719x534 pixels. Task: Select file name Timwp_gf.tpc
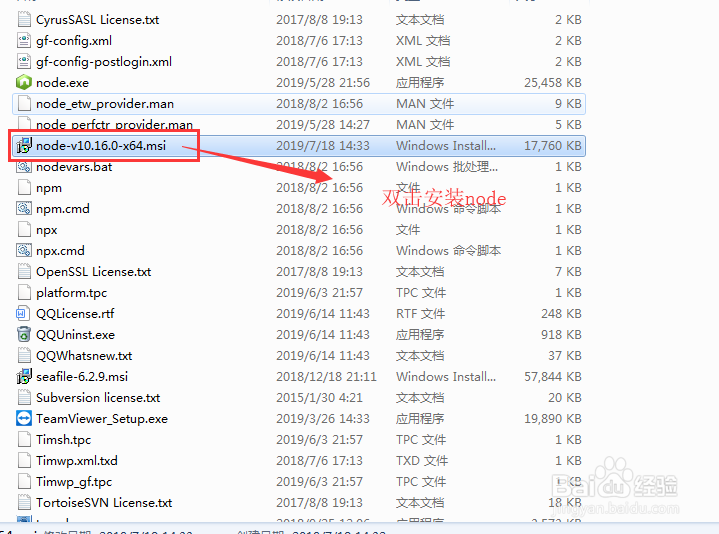[x=74, y=482]
